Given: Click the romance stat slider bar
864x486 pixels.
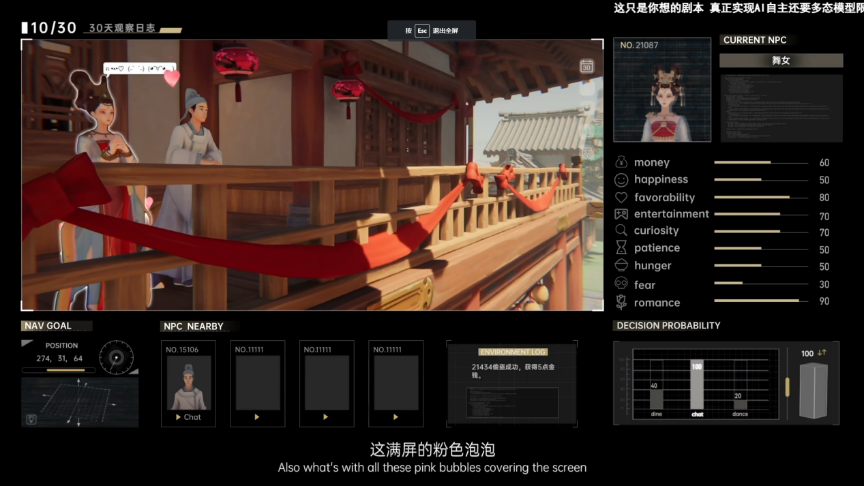Looking at the screenshot, I should (758, 301).
